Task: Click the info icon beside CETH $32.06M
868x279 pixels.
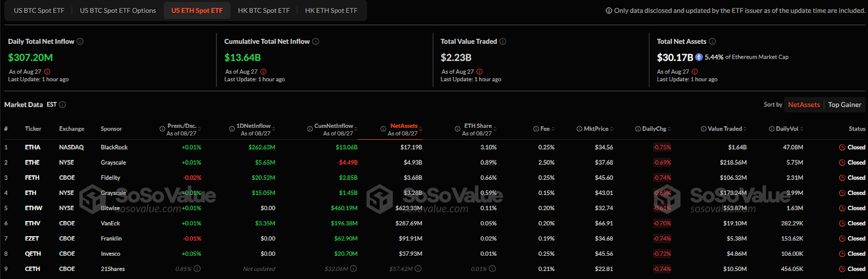Action: (x=353, y=269)
